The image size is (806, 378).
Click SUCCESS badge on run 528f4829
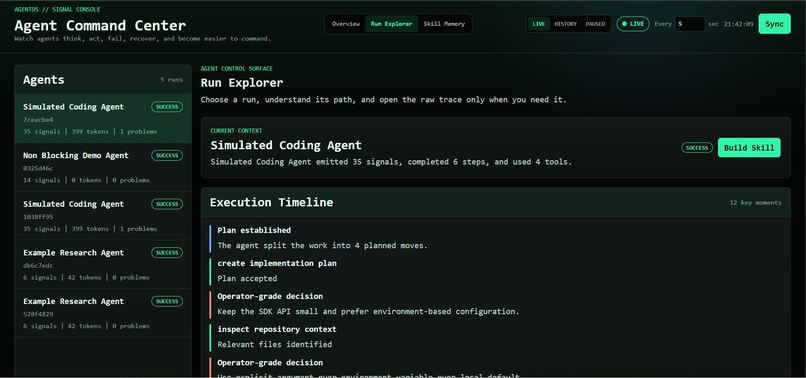167,301
